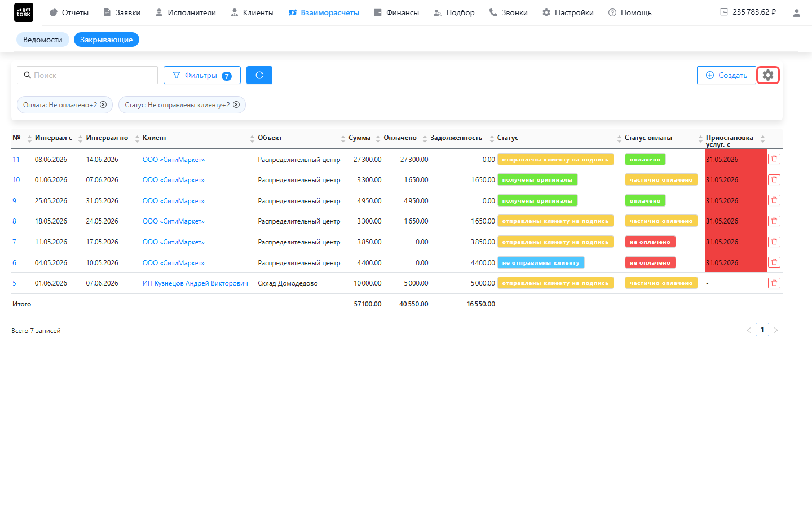Delete record number 11 with trash icon

pyautogui.click(x=774, y=159)
